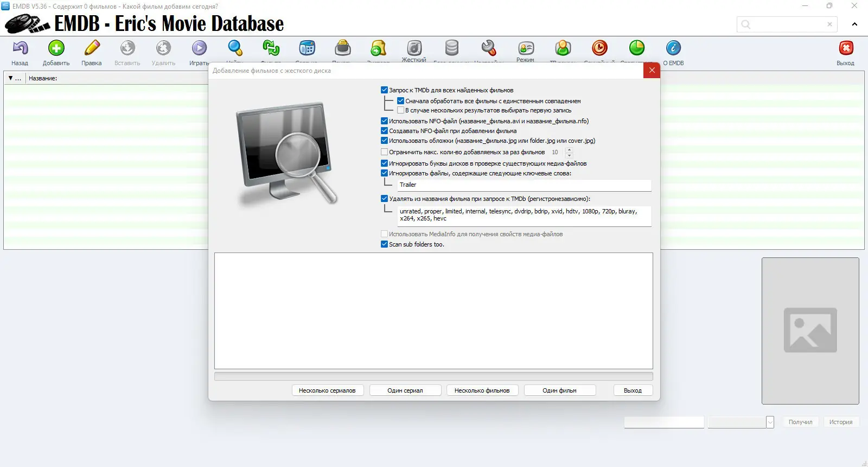Image resolution: width=868 pixels, height=467 pixels.
Task: Click the dialog's Выход button
Action: 633,390
